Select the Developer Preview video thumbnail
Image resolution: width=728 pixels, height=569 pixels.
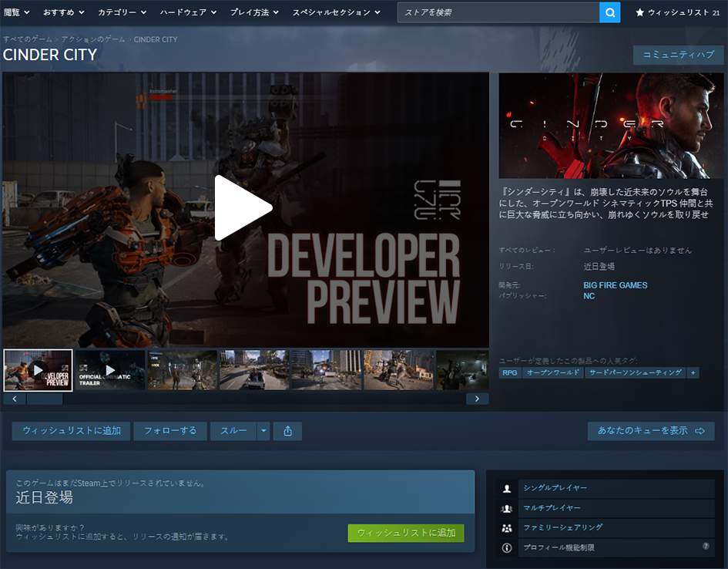tap(38, 370)
